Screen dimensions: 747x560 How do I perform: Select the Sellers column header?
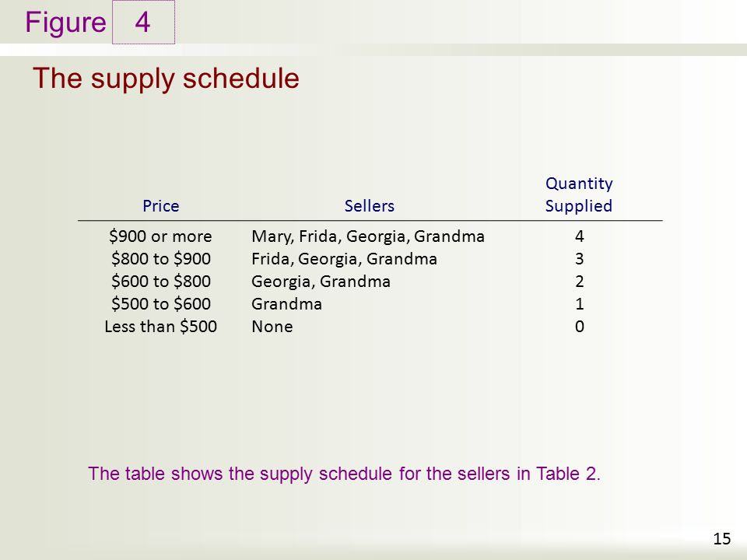pyautogui.click(x=369, y=205)
